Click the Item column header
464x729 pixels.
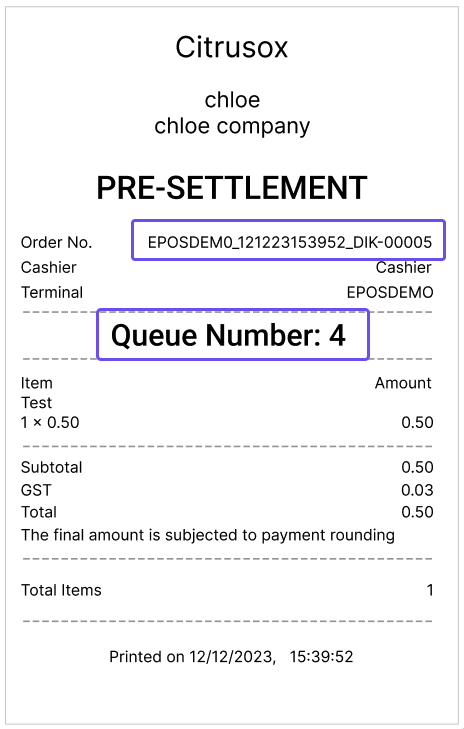coord(36,383)
